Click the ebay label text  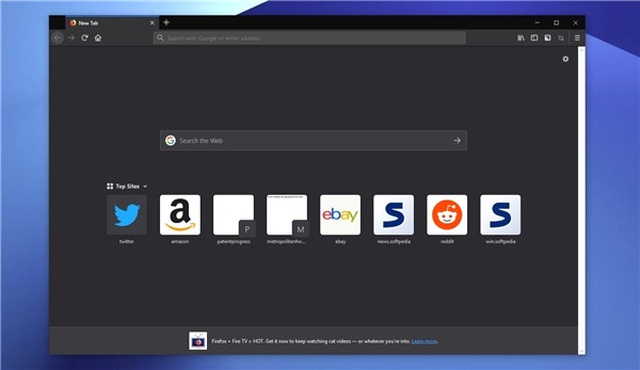[x=340, y=241]
